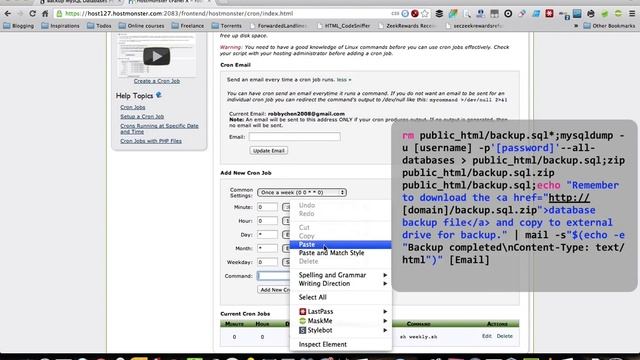Open the Common Settings dropdown
This screenshot has height=360, width=640.
[302, 192]
